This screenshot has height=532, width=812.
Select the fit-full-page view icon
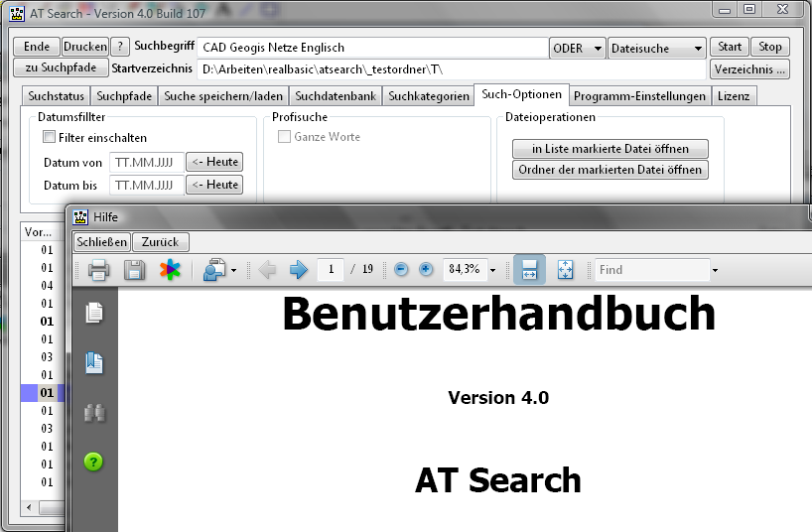tap(565, 270)
